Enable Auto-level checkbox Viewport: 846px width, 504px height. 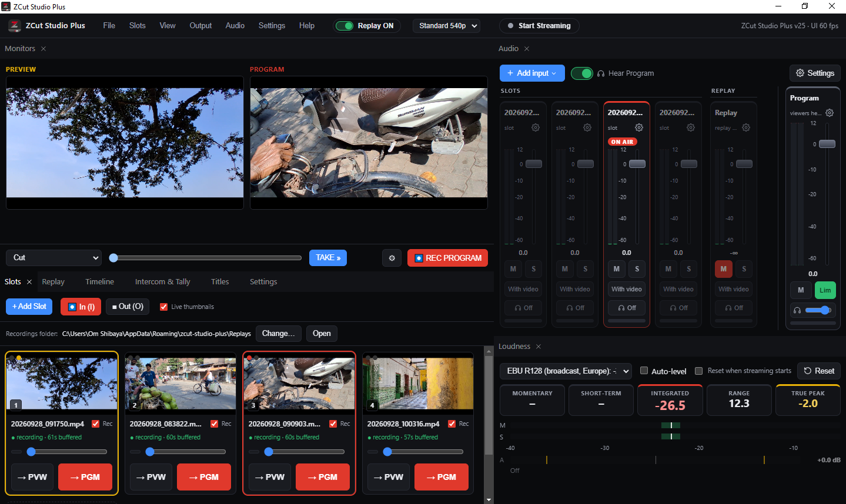coord(644,371)
